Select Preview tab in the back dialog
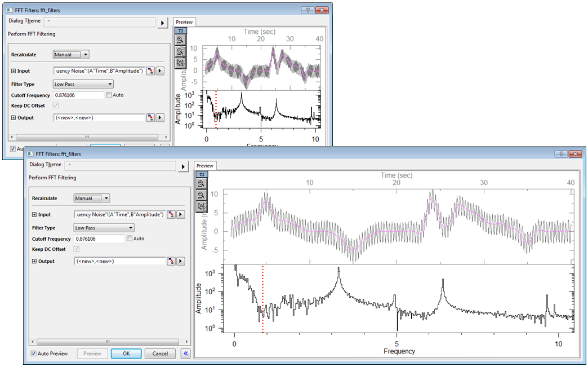 click(185, 22)
